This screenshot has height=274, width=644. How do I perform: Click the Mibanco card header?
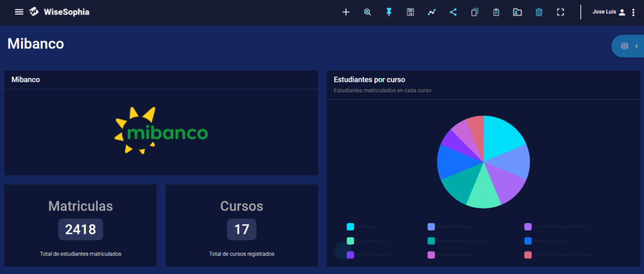click(x=25, y=80)
